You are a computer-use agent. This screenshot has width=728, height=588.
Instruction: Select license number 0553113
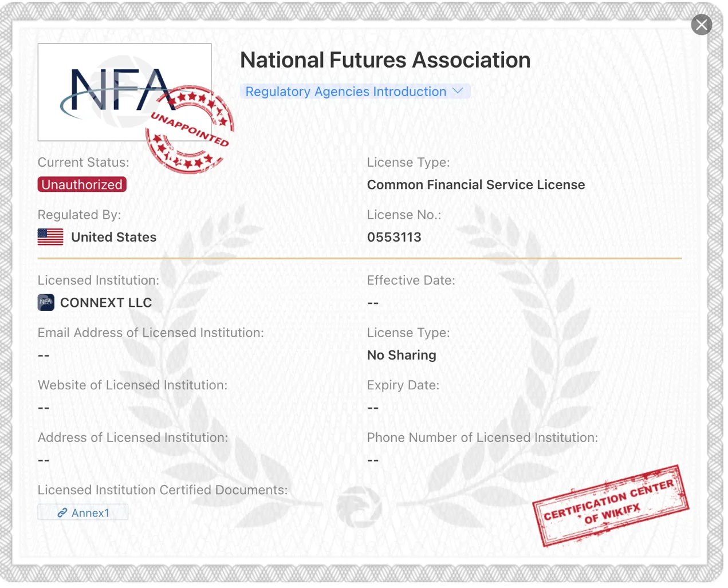pos(394,237)
